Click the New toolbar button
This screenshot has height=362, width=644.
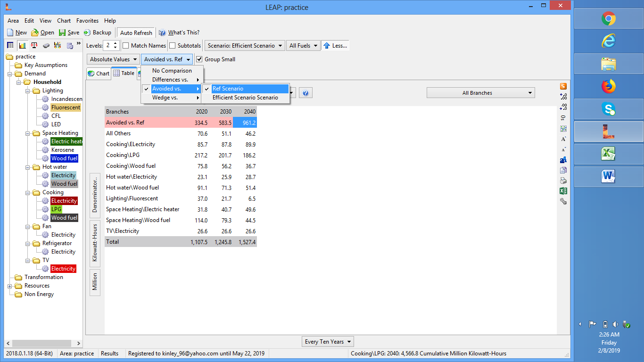(17, 33)
